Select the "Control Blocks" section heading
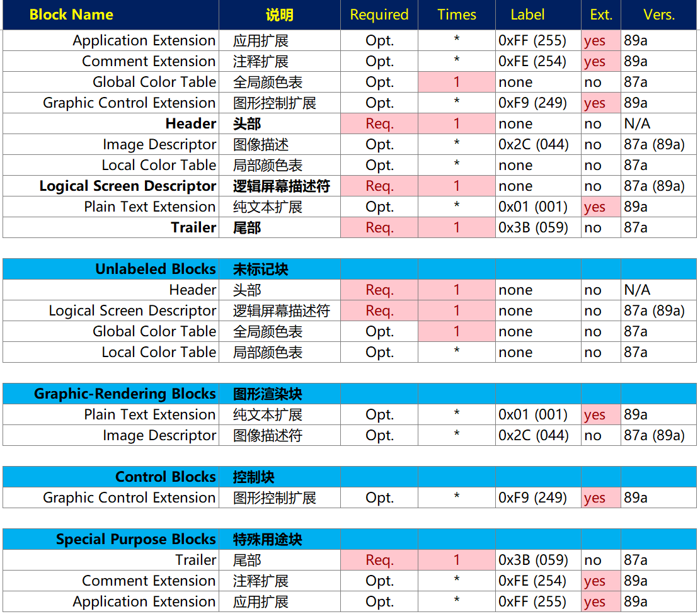Image resolution: width=700 pixels, height=614 pixels. (x=165, y=477)
